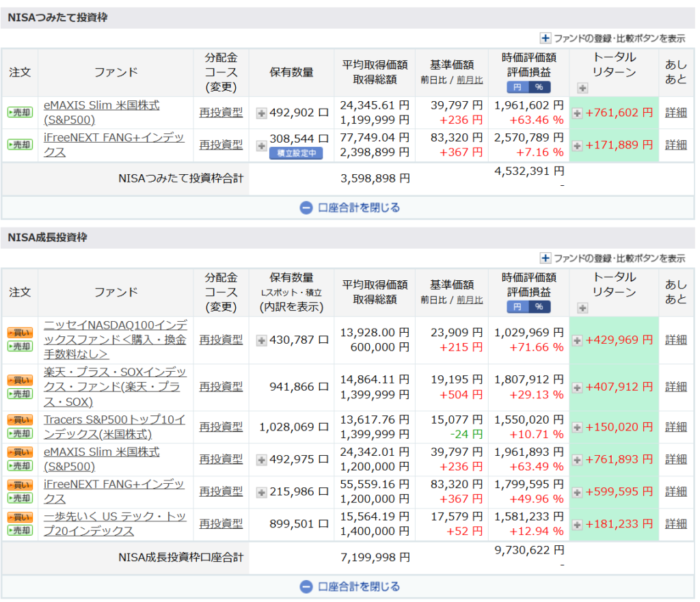The width and height of the screenshot is (700, 602).
Task: Click 再投資型 for 一歩先いく US テック・トップ20 row
Action: [221, 523]
